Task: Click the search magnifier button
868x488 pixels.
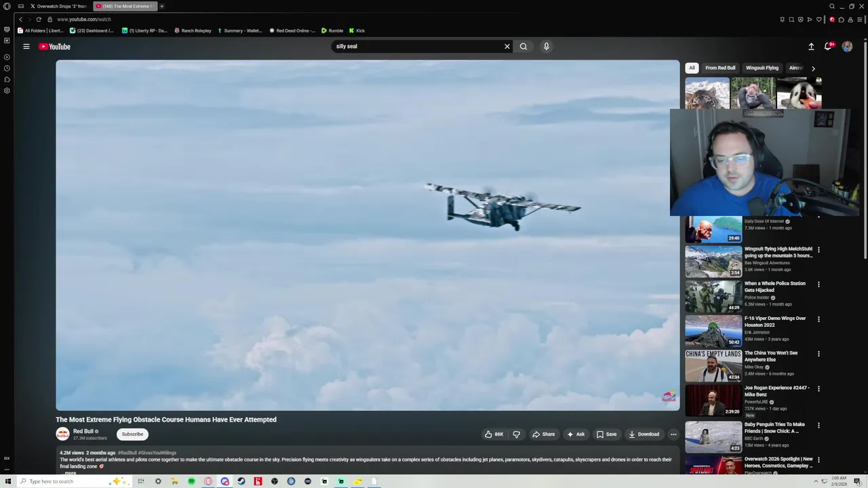Action: click(x=523, y=47)
